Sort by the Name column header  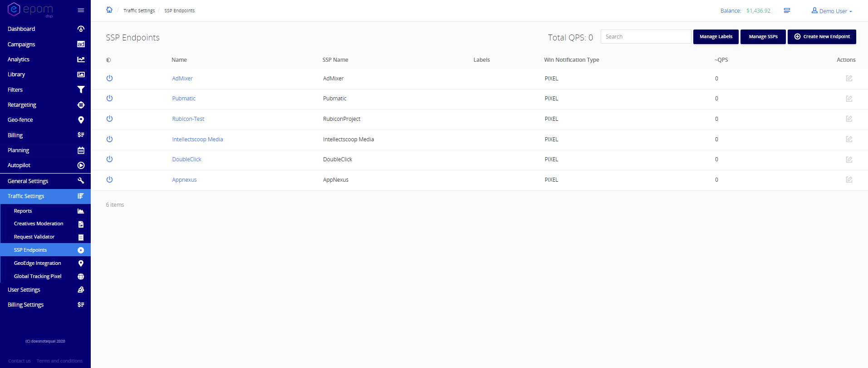[179, 60]
